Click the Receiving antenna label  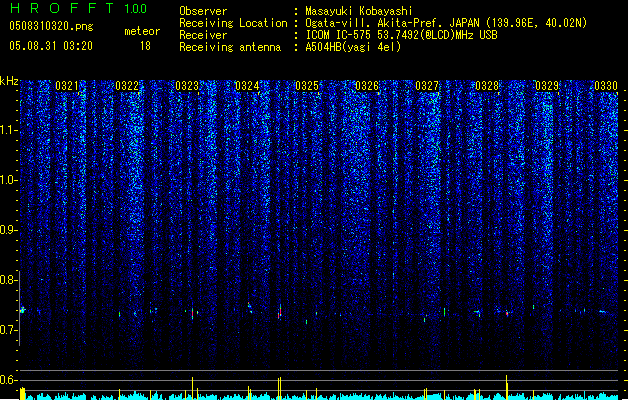click(x=230, y=47)
